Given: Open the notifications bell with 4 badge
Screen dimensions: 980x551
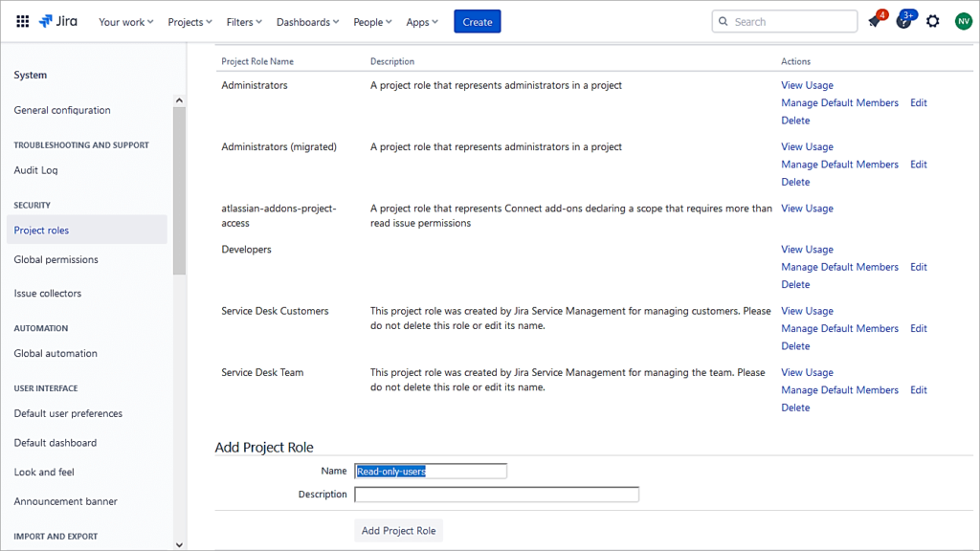Looking at the screenshot, I should [874, 20].
